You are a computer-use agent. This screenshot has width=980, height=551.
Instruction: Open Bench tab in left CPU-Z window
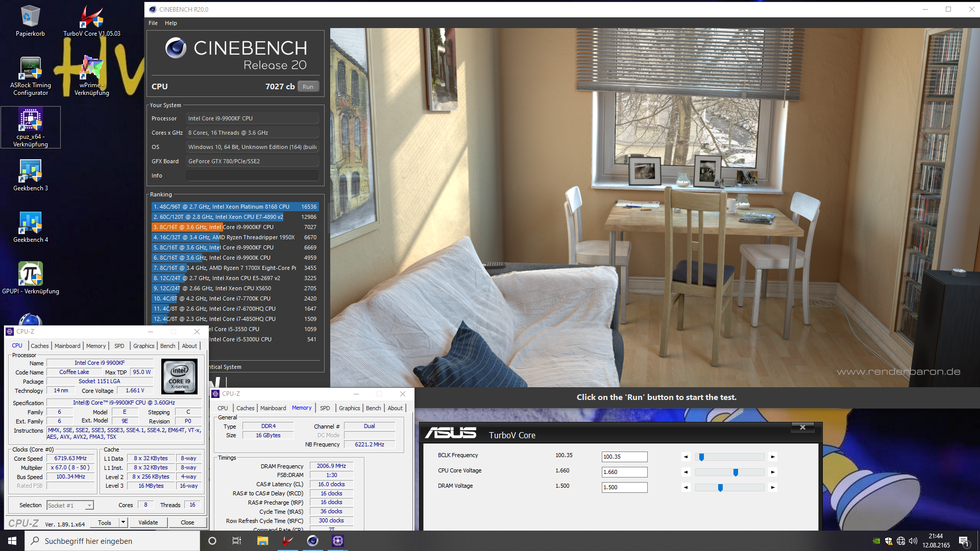click(167, 346)
